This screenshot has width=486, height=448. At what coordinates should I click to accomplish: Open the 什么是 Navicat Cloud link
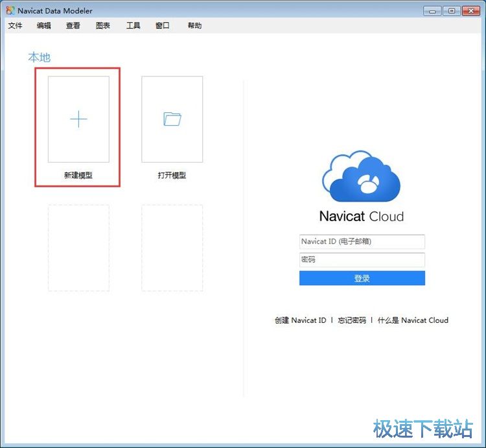point(413,320)
